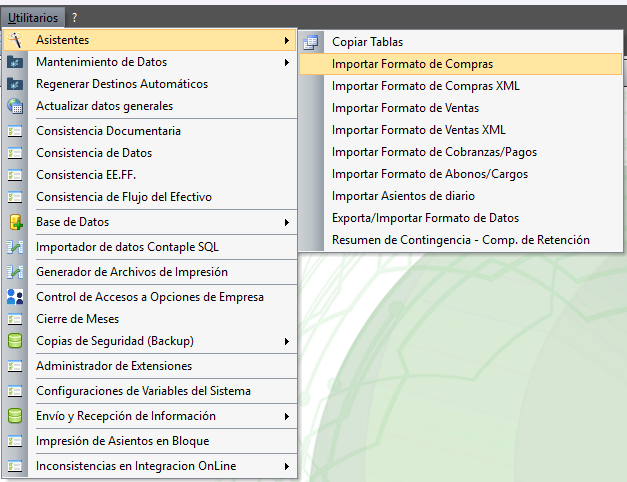Expand the Mantenimiento de Datos submenu arrow

click(287, 62)
